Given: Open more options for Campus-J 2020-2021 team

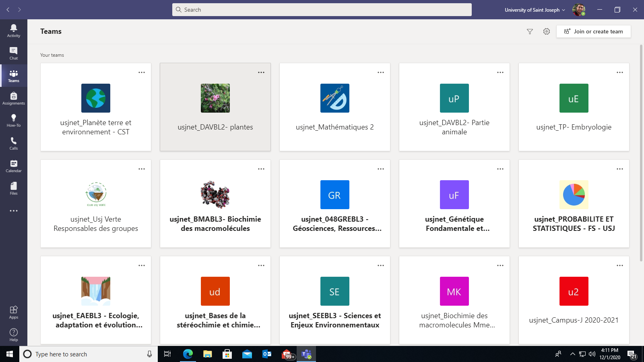Looking at the screenshot, I should click(620, 265).
